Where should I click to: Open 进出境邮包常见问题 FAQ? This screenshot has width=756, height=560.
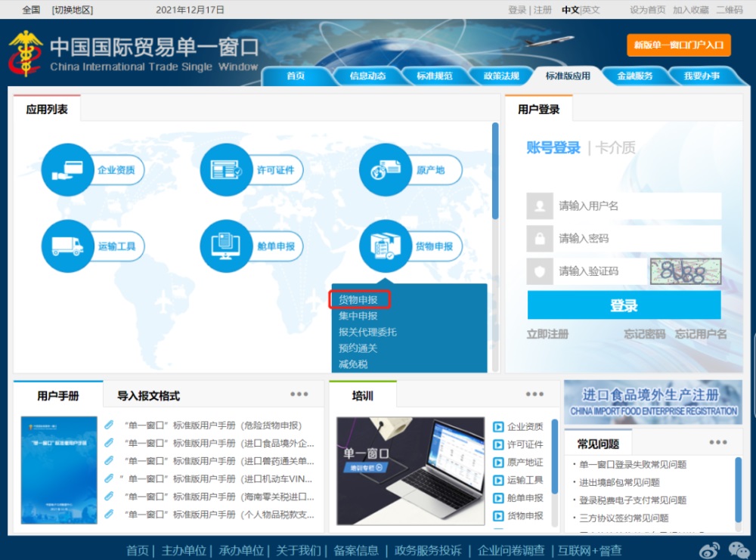(x=619, y=482)
